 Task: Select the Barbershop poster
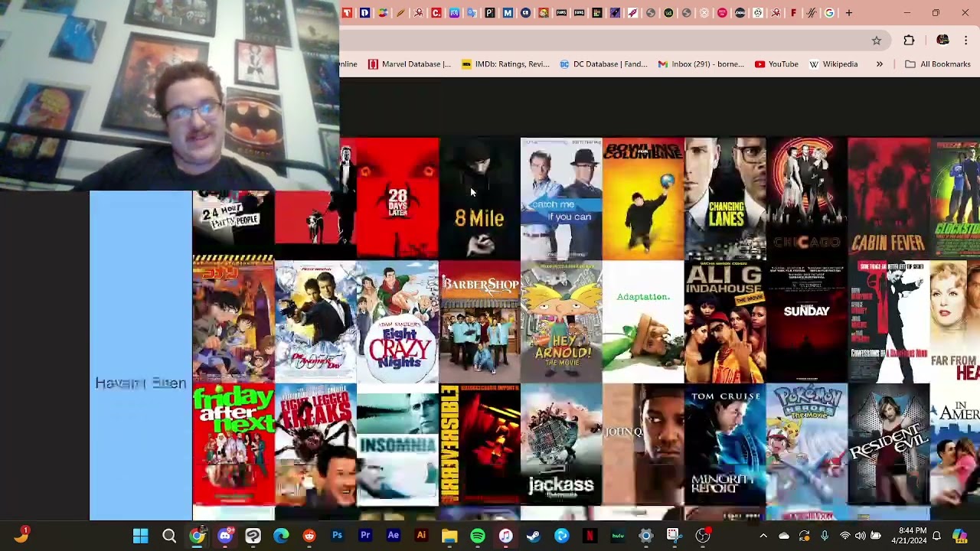[x=480, y=321]
